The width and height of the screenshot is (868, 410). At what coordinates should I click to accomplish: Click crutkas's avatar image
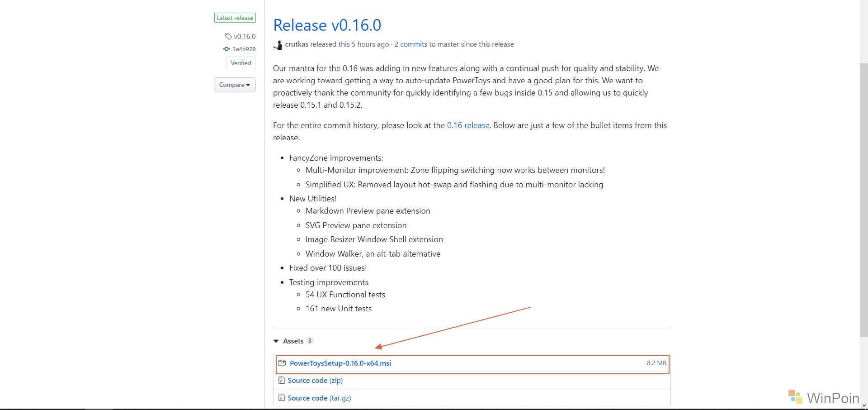278,45
